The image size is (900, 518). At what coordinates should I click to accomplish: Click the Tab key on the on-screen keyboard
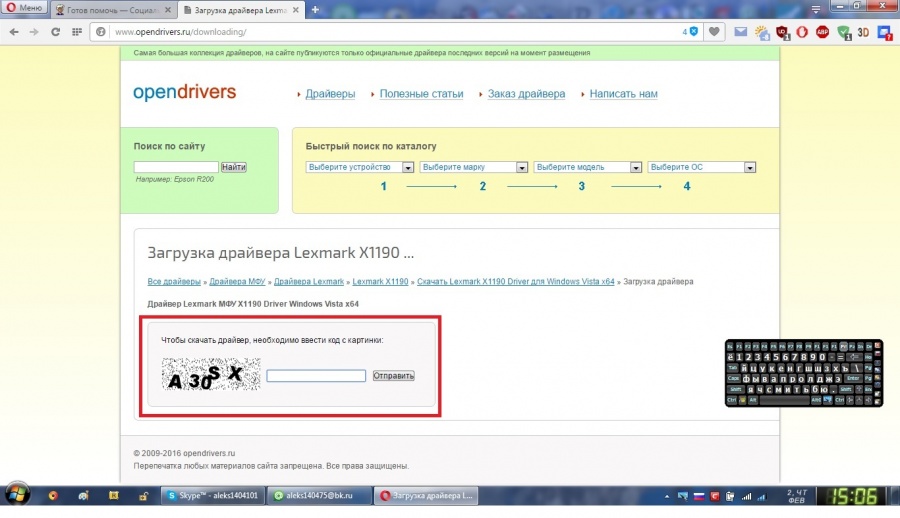click(x=733, y=368)
